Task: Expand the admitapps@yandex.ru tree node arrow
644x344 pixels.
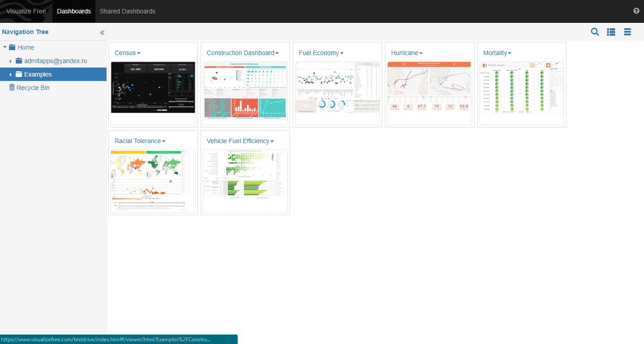Action: coord(11,61)
